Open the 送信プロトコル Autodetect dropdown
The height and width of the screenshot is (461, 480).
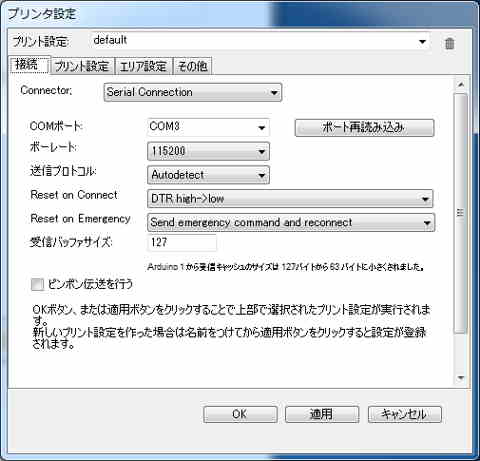[x=208, y=175]
